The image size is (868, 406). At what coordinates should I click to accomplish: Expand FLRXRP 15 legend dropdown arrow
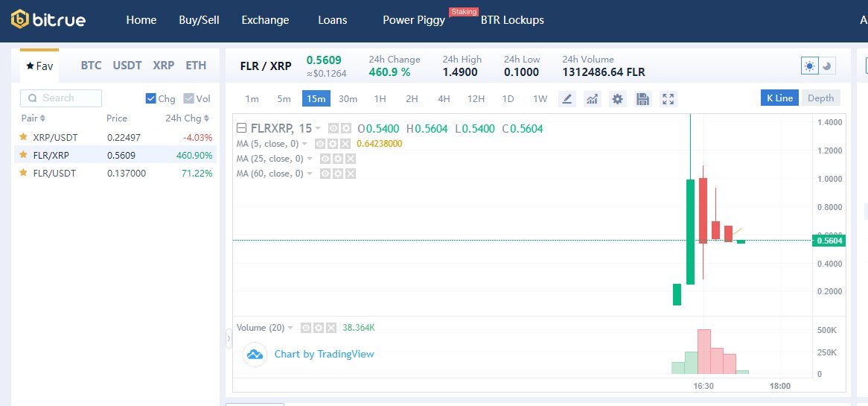[318, 128]
